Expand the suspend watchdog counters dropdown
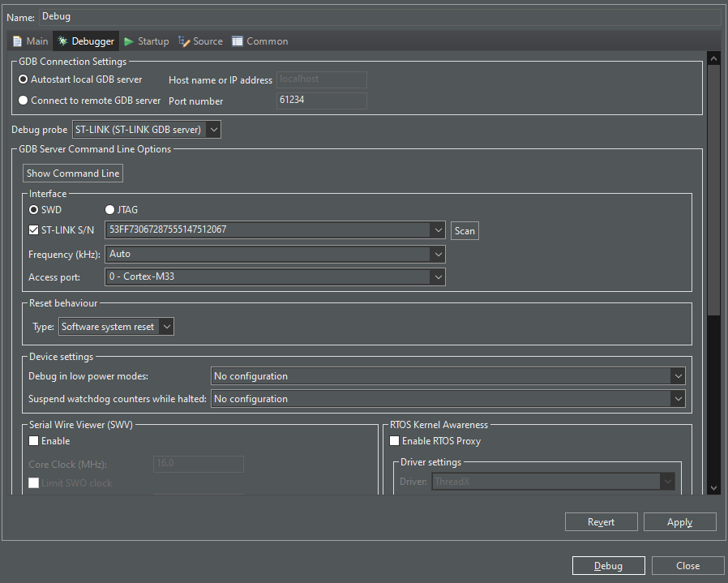The image size is (728, 583). click(x=679, y=398)
